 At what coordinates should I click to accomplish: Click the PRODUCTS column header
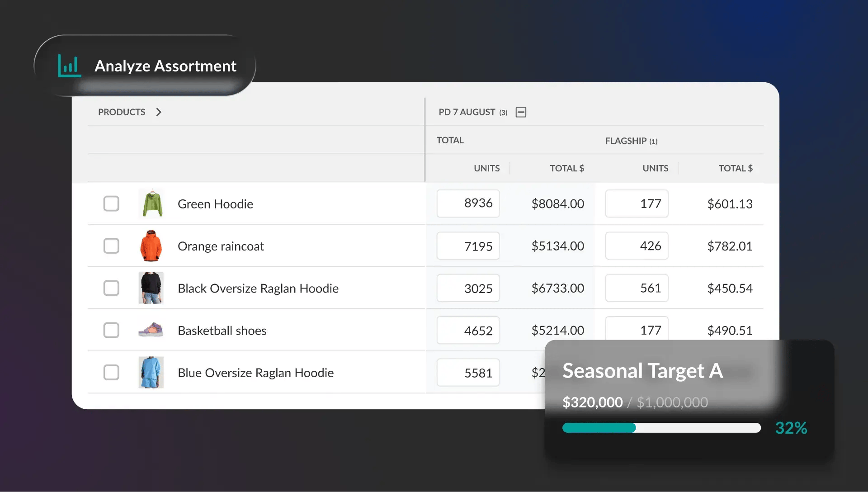pos(122,112)
